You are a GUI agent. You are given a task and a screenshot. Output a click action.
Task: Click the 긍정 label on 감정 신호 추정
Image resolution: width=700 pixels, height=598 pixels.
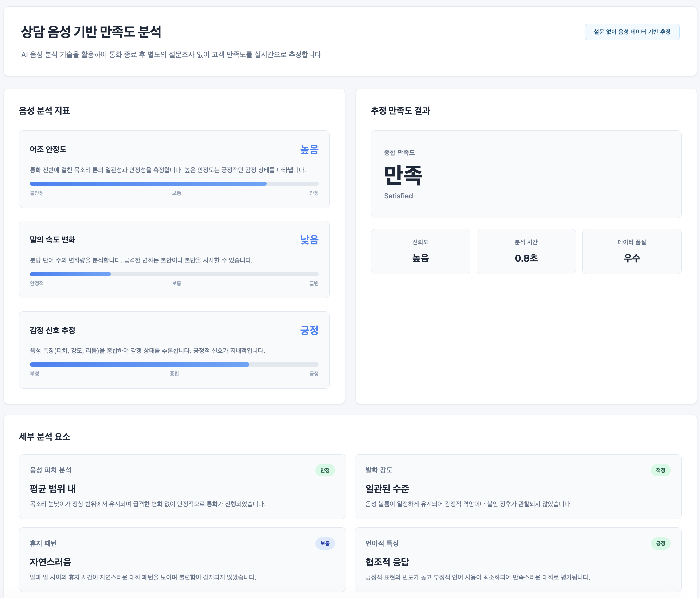coord(308,331)
